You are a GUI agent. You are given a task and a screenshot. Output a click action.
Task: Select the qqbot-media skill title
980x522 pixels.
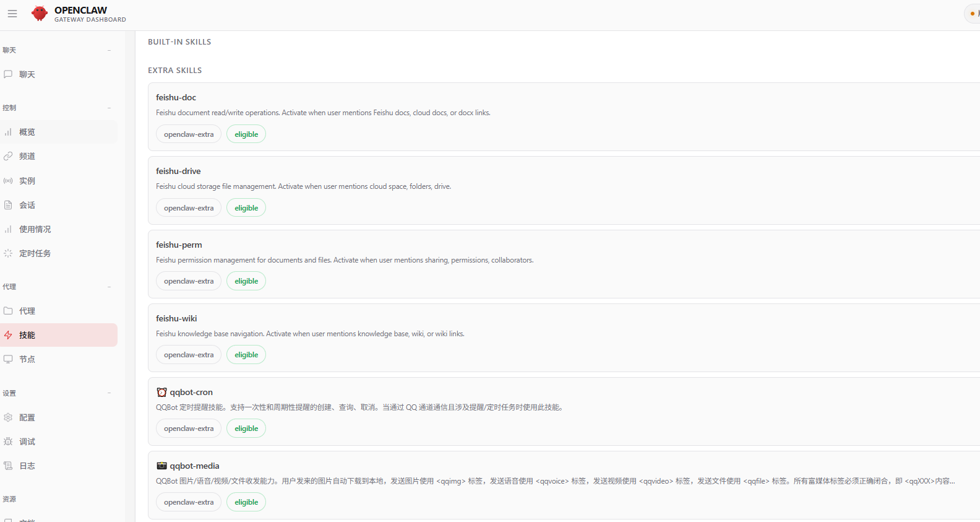tap(194, 466)
